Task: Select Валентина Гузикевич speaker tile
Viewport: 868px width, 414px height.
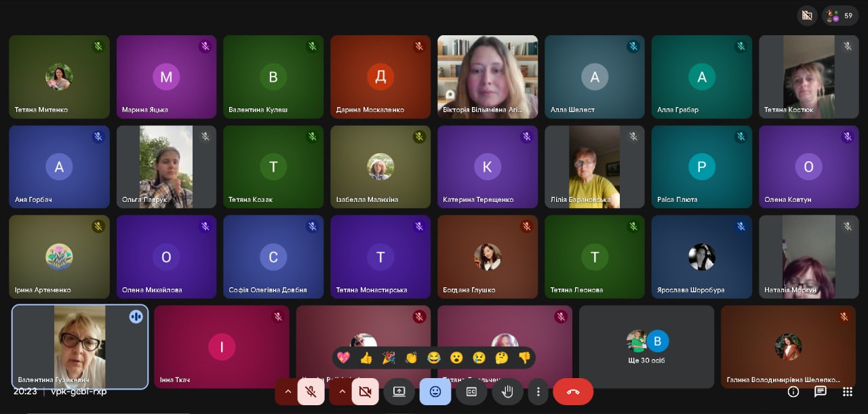Action: tap(80, 347)
